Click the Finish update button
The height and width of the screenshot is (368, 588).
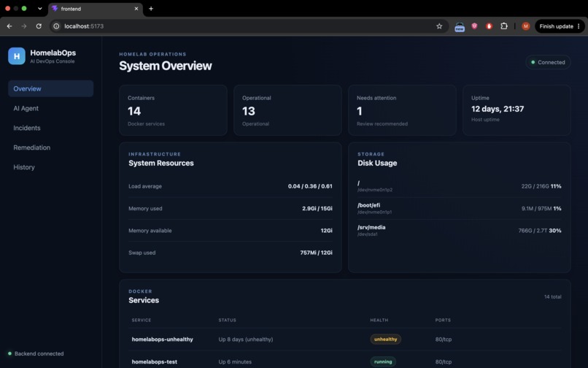point(560,26)
